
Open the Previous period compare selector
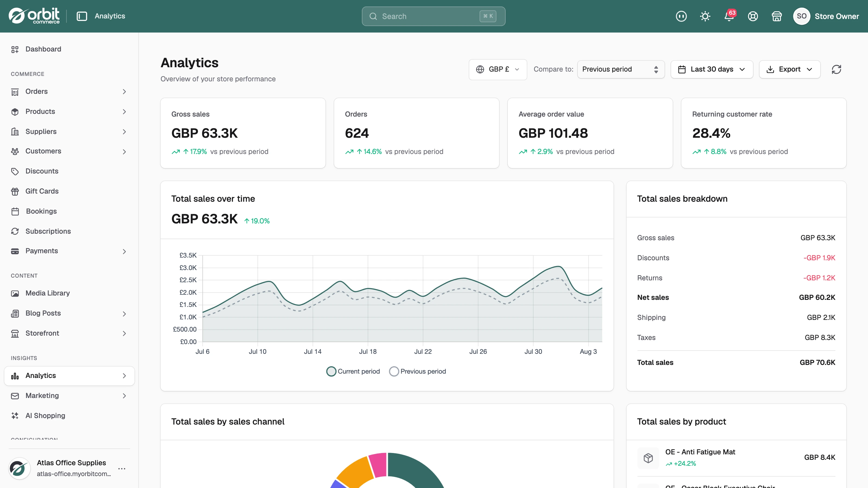pyautogui.click(x=621, y=69)
